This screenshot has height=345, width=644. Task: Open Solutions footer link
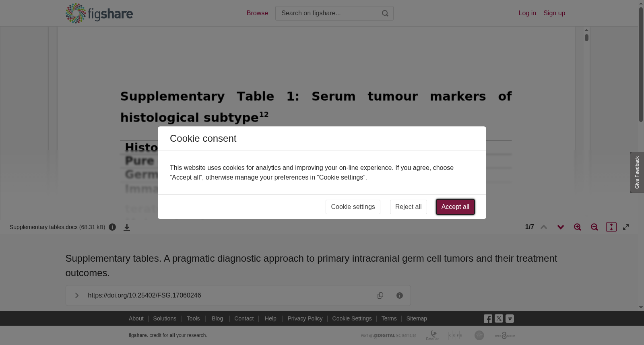pyautogui.click(x=165, y=318)
